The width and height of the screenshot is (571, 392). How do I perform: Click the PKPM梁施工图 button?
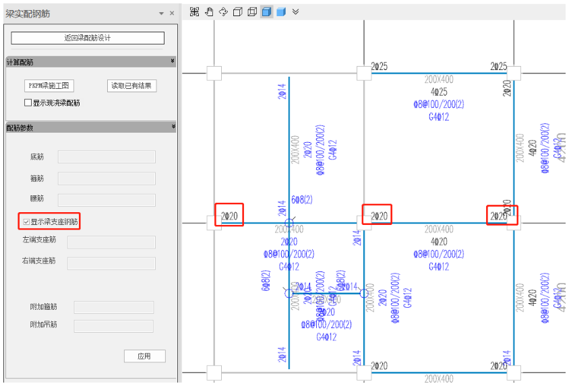pyautogui.click(x=49, y=86)
